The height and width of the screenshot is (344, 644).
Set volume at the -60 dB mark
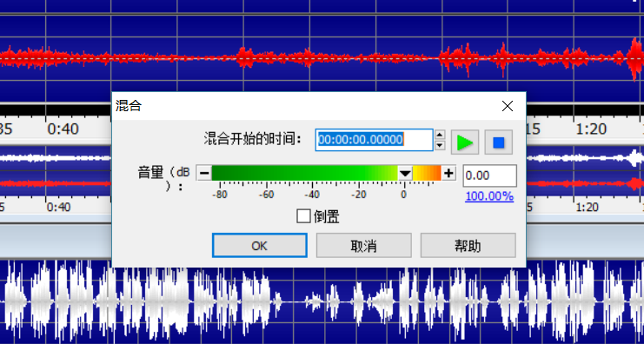[266, 173]
